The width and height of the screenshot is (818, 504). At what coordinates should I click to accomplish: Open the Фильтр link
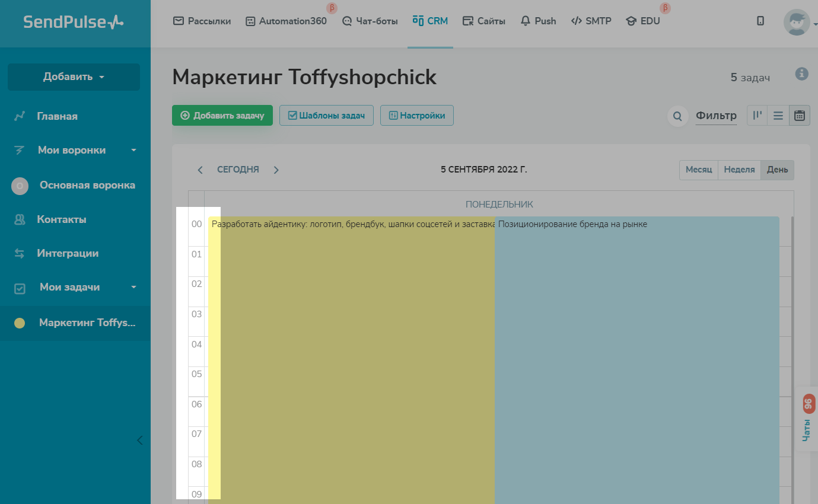[716, 116]
